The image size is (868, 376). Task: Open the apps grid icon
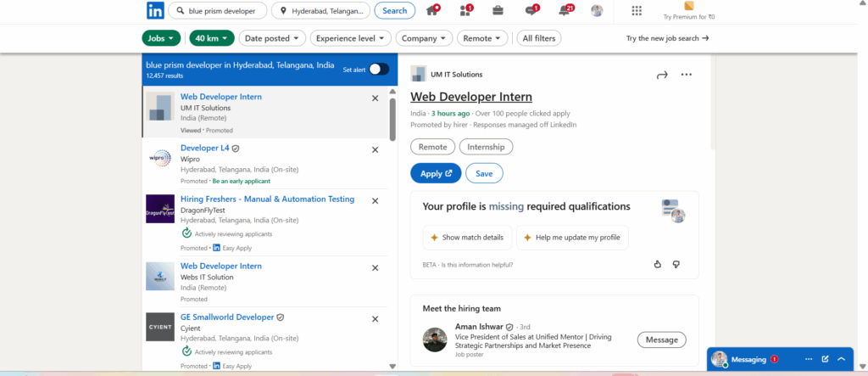point(637,10)
